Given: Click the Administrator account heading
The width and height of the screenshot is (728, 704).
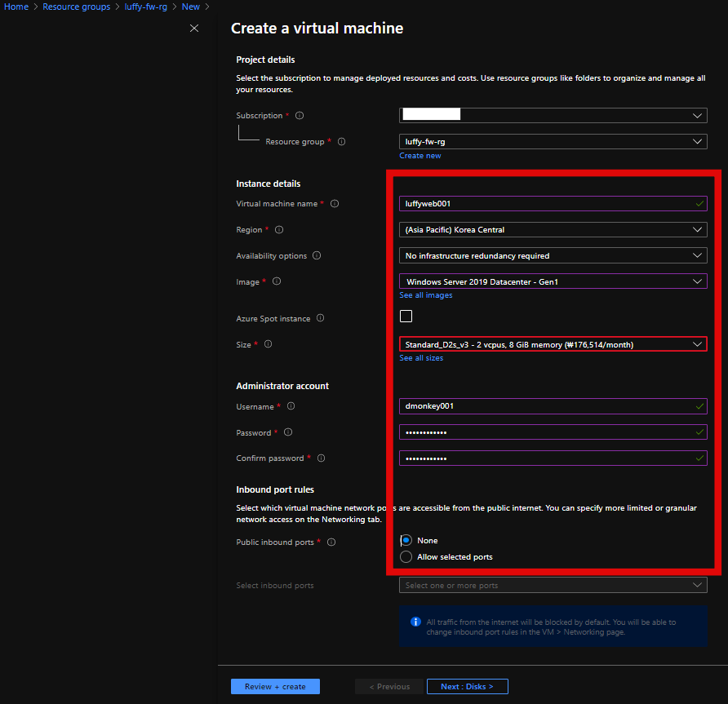Looking at the screenshot, I should [x=282, y=386].
